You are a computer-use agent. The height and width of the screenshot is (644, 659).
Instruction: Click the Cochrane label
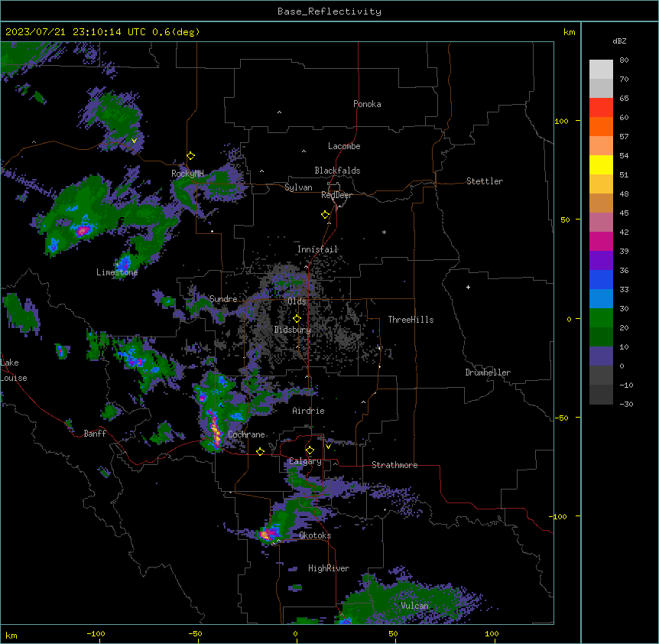[246, 434]
